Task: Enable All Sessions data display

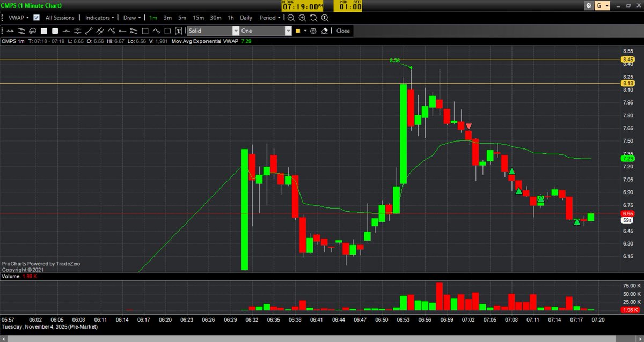Action: coord(60,18)
